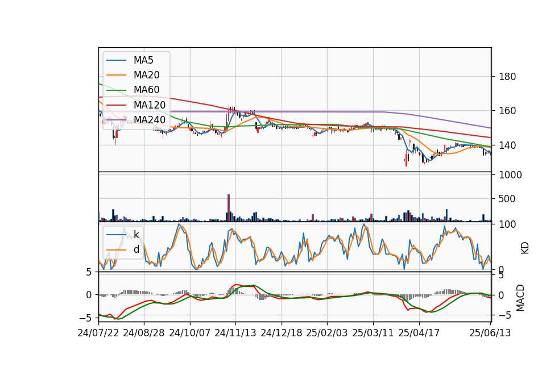Click the 24/10/07 date label
This screenshot has height=392, width=546.
tap(190, 333)
